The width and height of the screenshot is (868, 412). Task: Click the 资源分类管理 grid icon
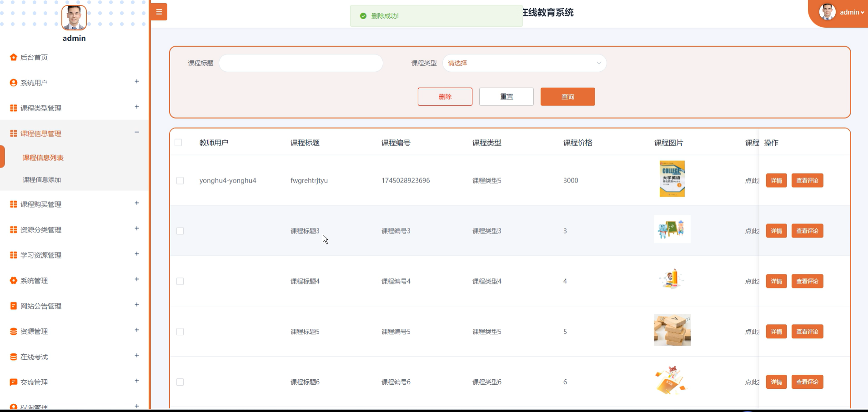pyautogui.click(x=14, y=230)
